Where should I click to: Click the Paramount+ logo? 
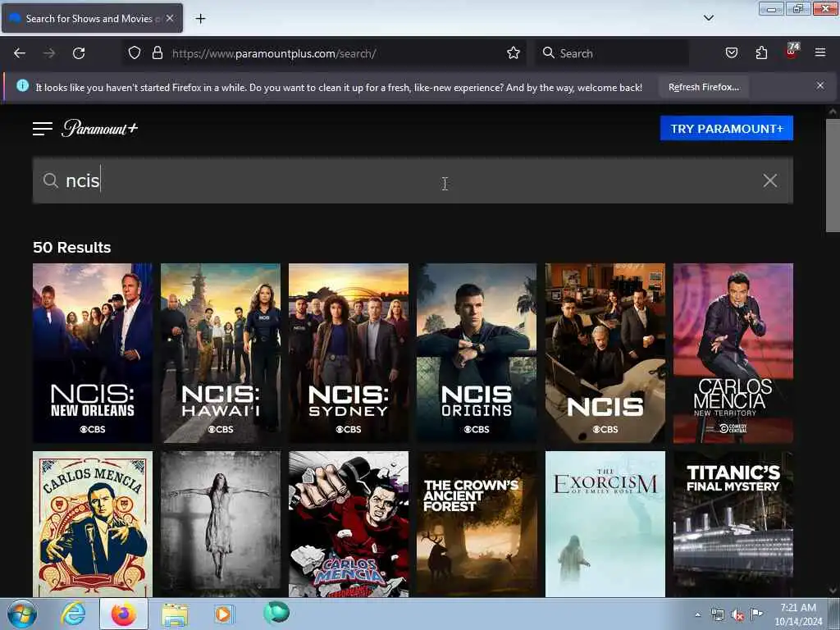(99, 128)
